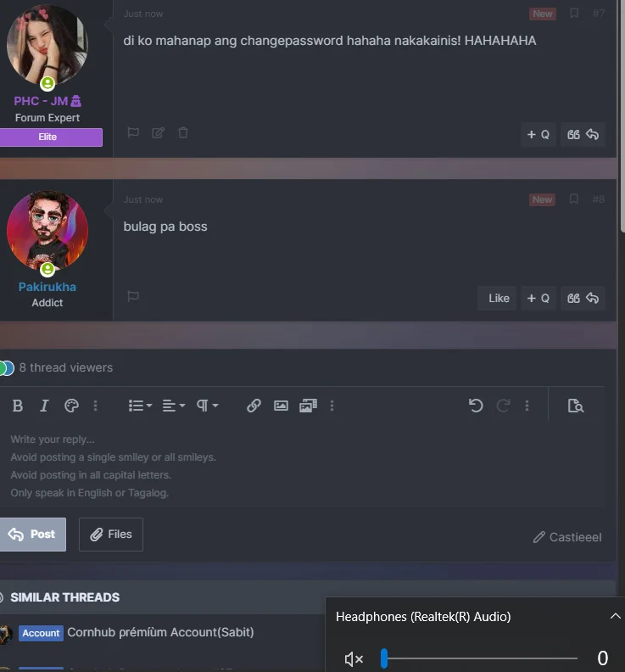
Task: Edit PHC - JM's post
Action: pos(158,133)
